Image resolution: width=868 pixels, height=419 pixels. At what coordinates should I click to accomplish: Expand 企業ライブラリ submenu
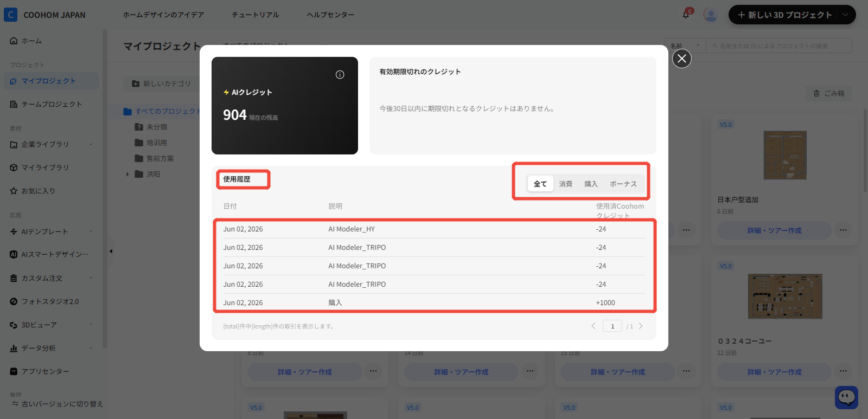tap(91, 144)
